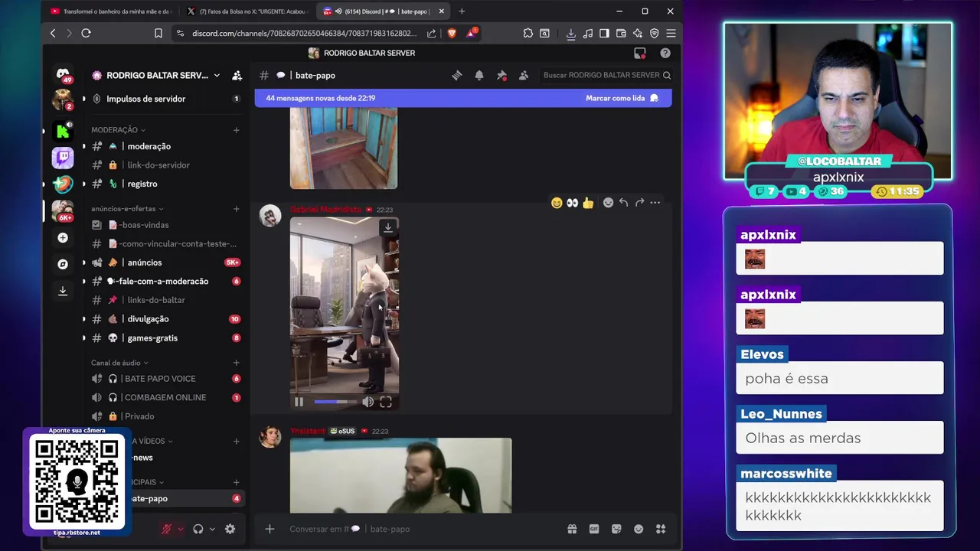Image resolution: width=980 pixels, height=551 pixels.
Task: Create channel in Canal de áudio category
Action: (236, 363)
